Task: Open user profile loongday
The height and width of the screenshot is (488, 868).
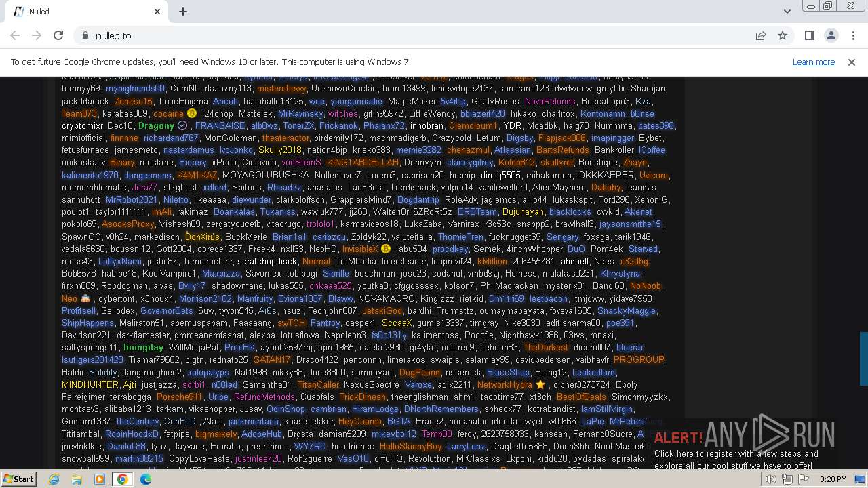Action: (x=143, y=348)
